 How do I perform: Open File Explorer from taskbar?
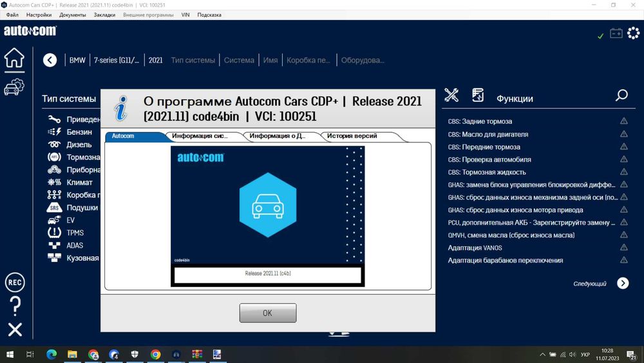click(x=72, y=355)
